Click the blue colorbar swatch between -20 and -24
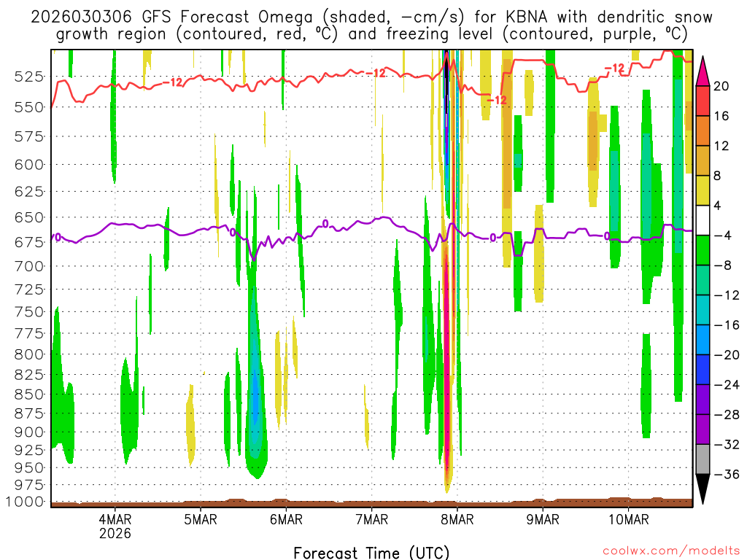This screenshot has width=747, height=560. pyautogui.click(x=703, y=370)
